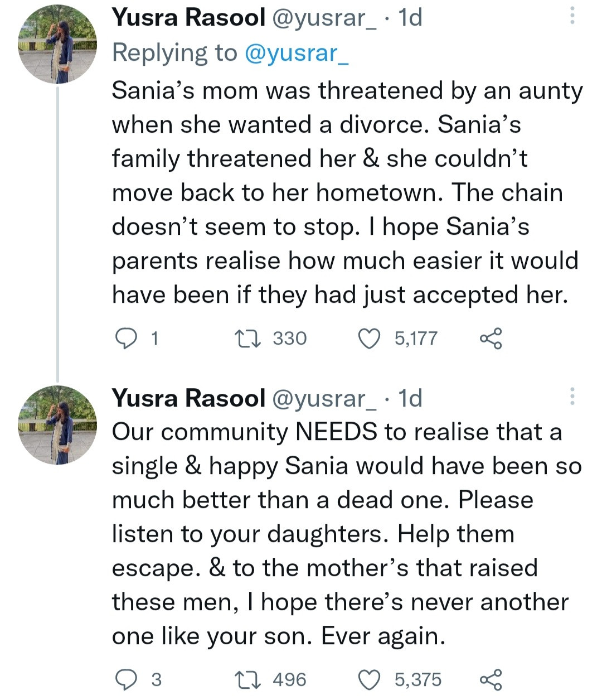Open the first tweet's 1d timestamp

tap(410, 18)
